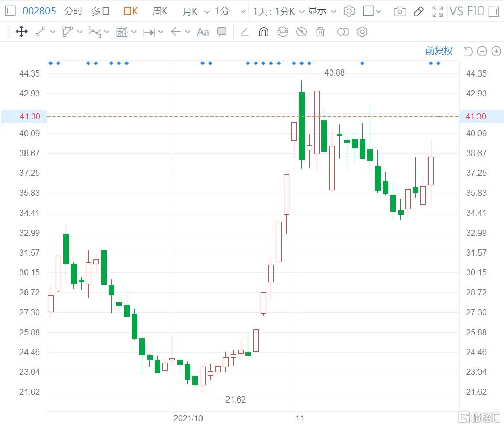Click the 21.62 low price annotation
Image resolution: width=504 pixels, height=427 pixels.
tap(235, 399)
